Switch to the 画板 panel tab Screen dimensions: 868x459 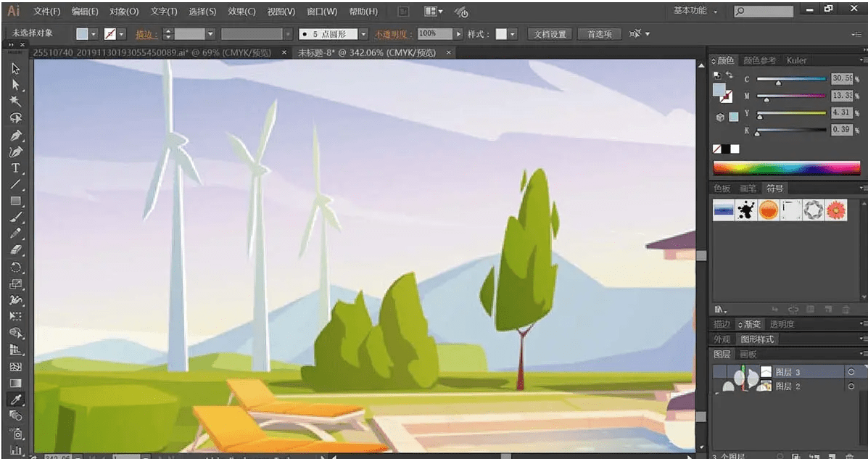tap(748, 354)
